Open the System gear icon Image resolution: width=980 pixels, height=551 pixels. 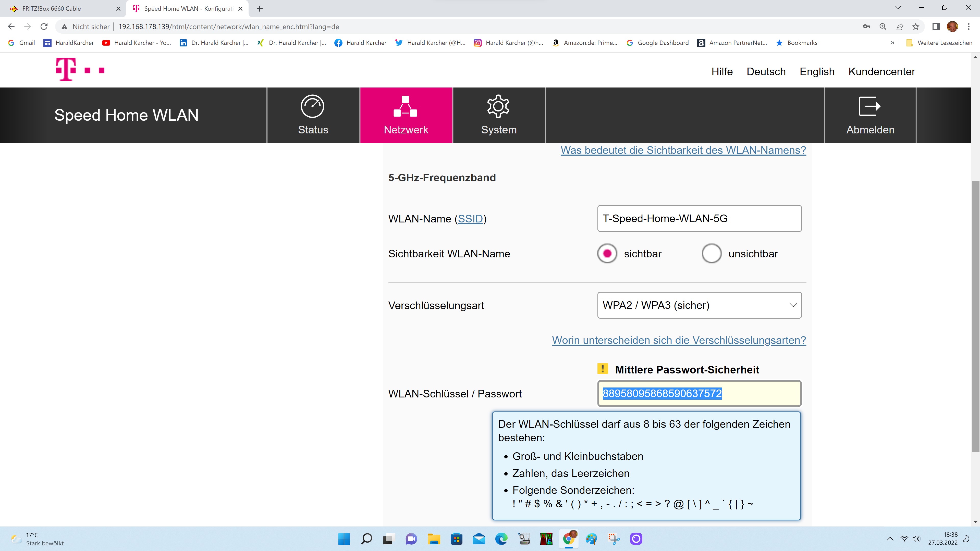[x=498, y=106]
